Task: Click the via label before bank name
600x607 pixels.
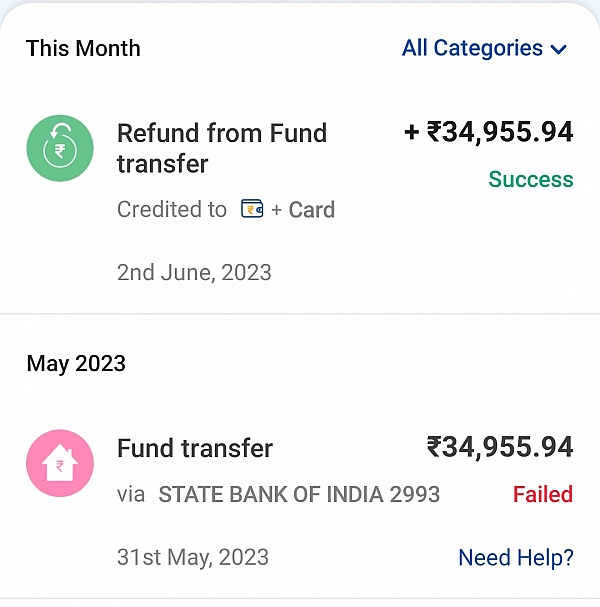Action: pos(131,495)
